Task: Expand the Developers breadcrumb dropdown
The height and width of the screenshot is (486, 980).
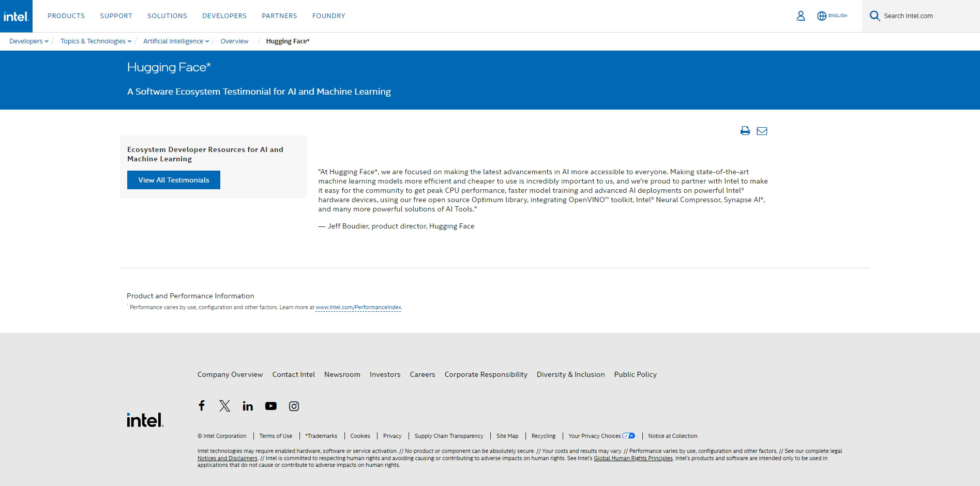Action: pyautogui.click(x=47, y=41)
